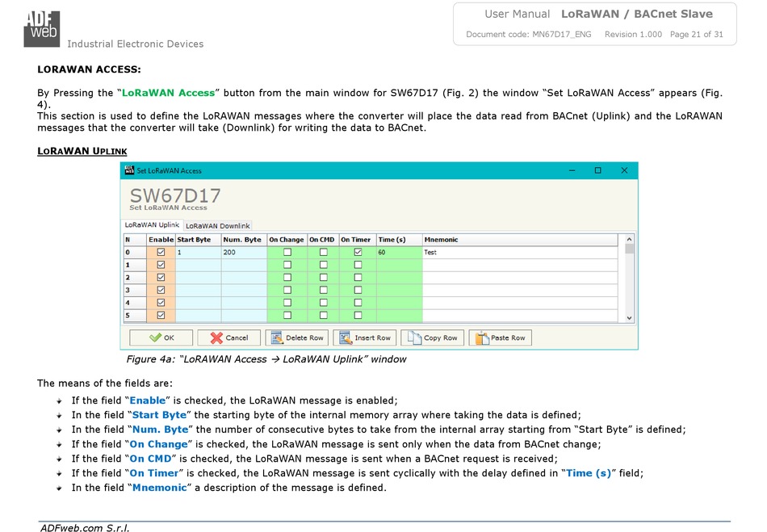Click the Paste Row icon button
This screenshot has width=767, height=532.
pos(500,337)
